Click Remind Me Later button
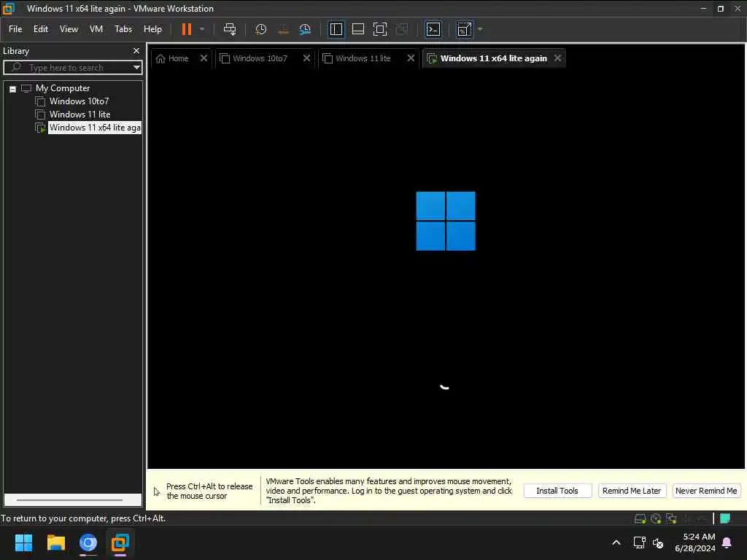This screenshot has width=747, height=560. 632,491
